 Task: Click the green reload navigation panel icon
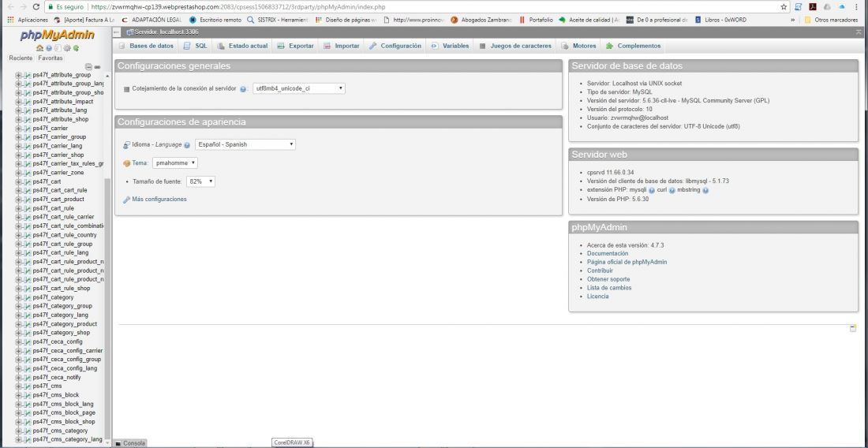point(76,48)
